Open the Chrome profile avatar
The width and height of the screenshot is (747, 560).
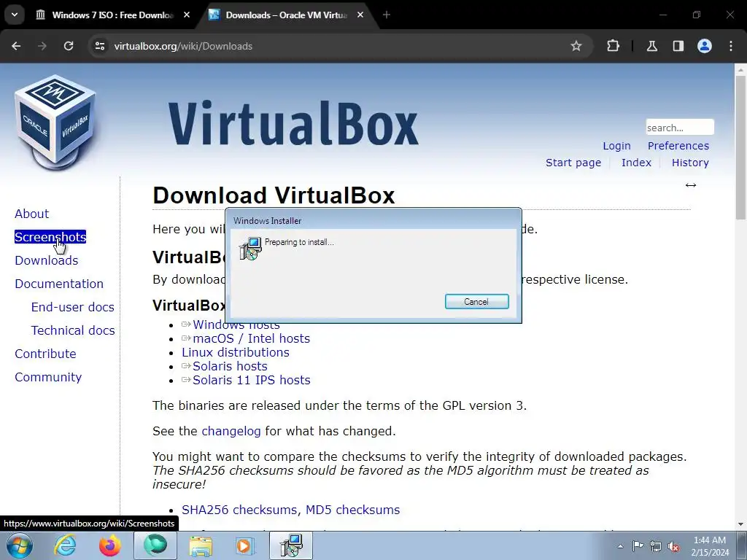(x=705, y=46)
